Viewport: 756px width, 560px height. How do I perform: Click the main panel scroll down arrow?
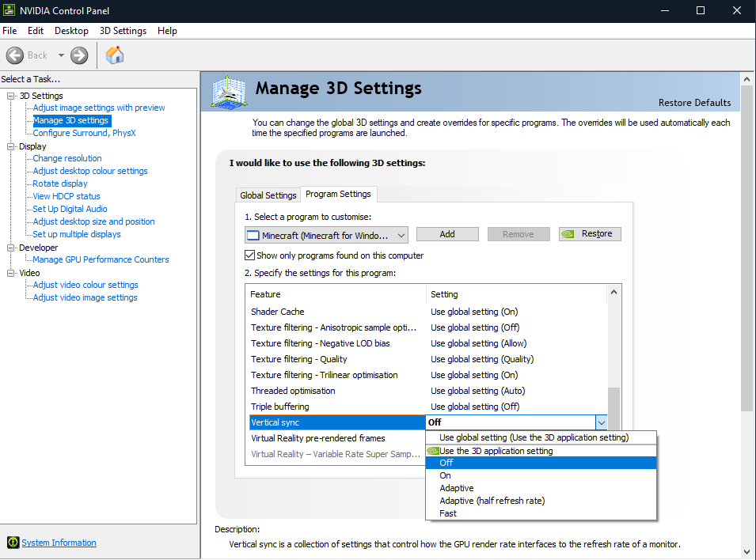(747, 552)
